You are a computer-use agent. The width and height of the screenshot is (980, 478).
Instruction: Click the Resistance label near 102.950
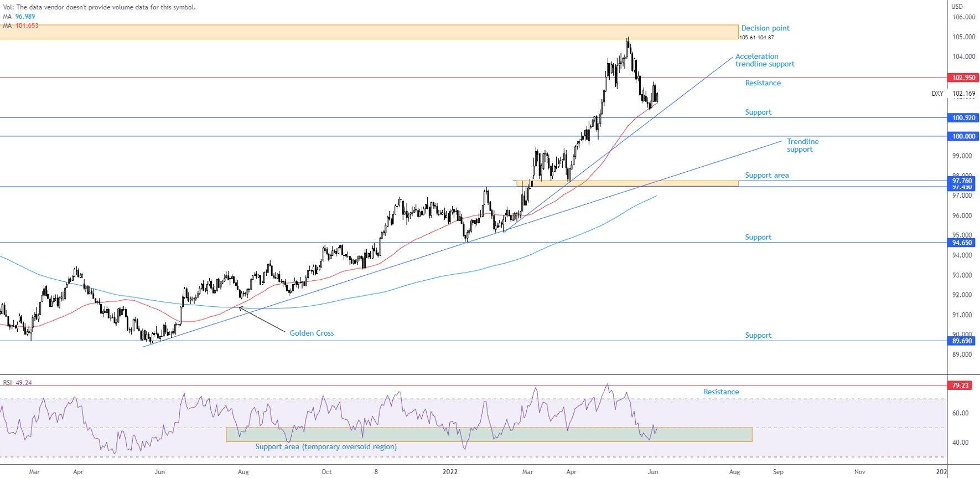tap(763, 83)
